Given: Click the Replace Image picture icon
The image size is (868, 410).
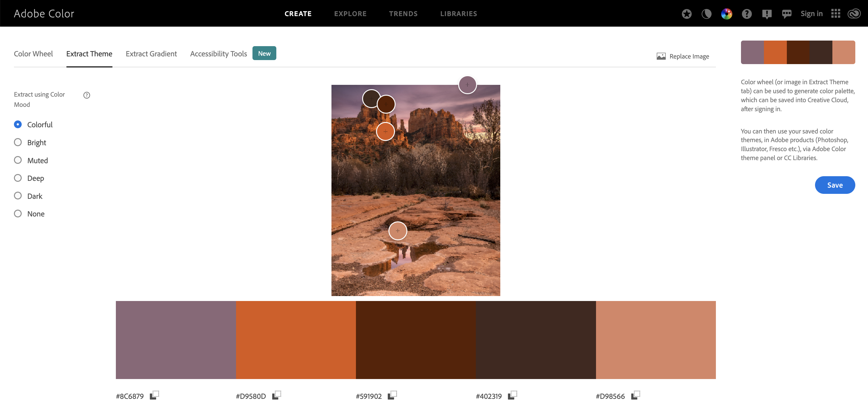Looking at the screenshot, I should (x=661, y=56).
